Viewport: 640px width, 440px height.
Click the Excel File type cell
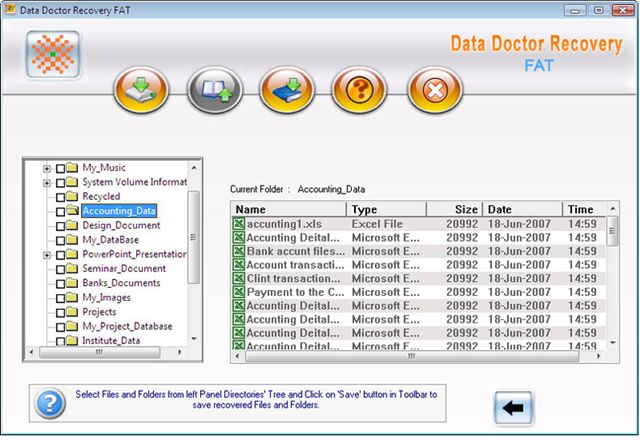point(377,224)
